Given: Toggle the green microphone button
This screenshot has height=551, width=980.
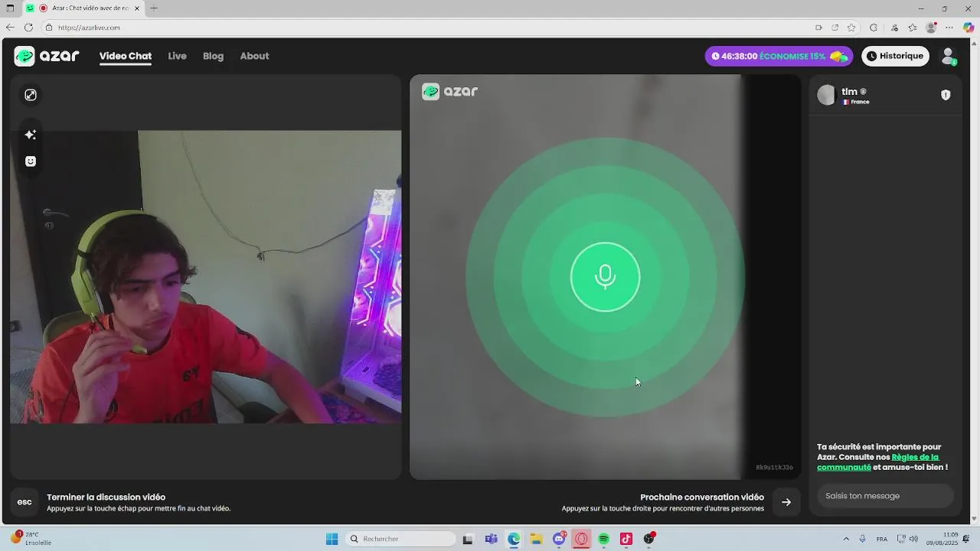Looking at the screenshot, I should tap(605, 277).
